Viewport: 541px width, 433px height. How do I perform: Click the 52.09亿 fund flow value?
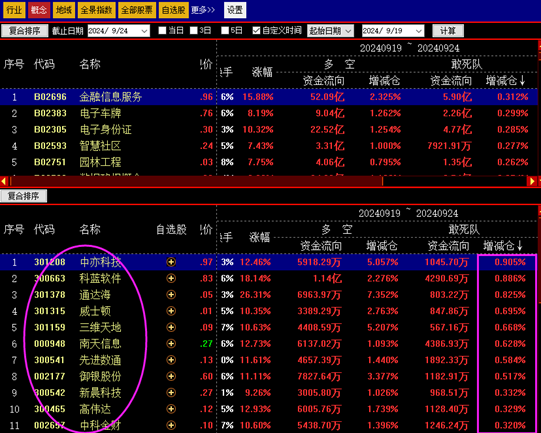(x=327, y=97)
